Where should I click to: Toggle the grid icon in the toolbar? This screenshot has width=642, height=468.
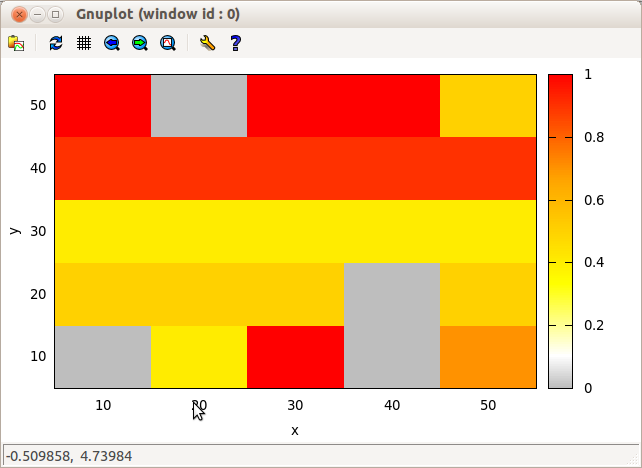pos(84,43)
